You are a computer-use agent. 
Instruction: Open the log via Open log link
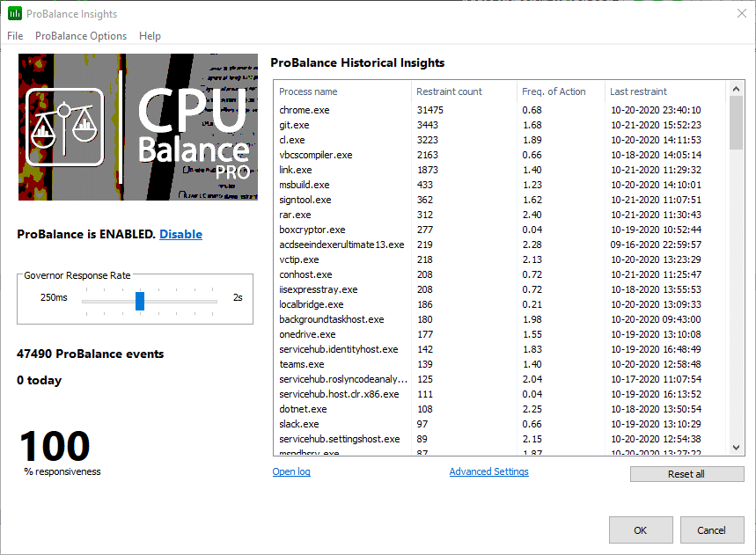coord(291,471)
